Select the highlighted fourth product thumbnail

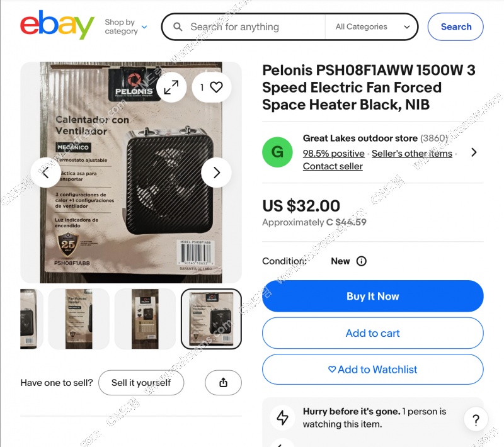211,319
